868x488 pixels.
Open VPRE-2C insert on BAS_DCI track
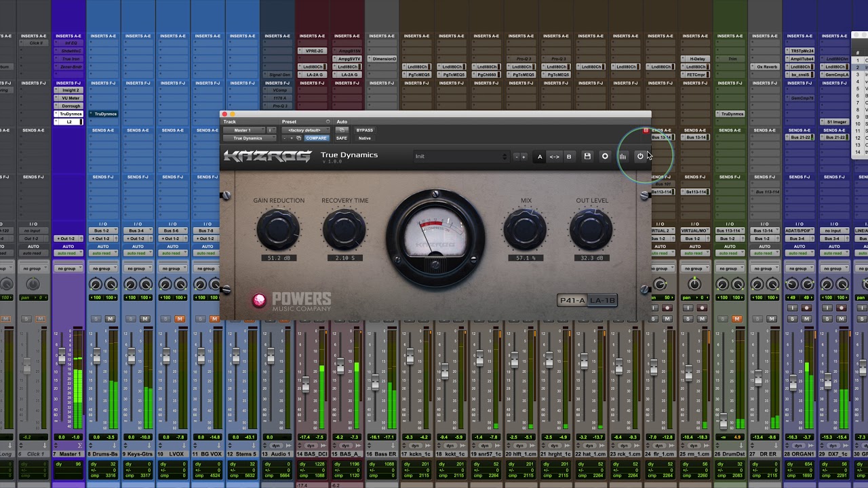coord(312,51)
